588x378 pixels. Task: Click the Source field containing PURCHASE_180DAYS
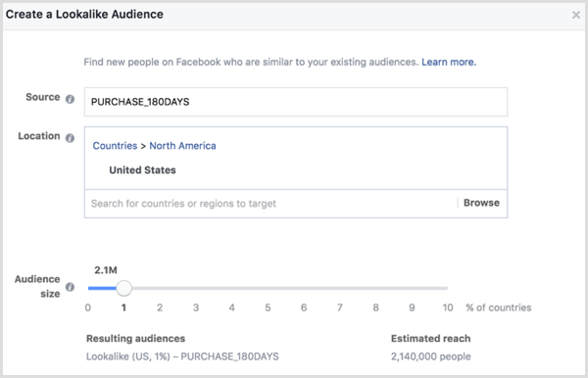(296, 102)
